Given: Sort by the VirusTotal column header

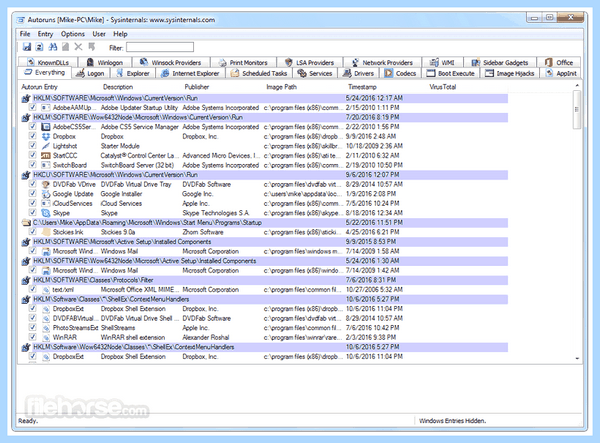Looking at the screenshot, I should pyautogui.click(x=443, y=87).
